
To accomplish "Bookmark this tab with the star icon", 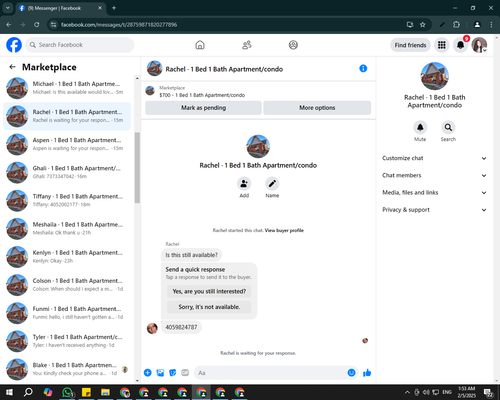I will pyautogui.click(x=423, y=25).
